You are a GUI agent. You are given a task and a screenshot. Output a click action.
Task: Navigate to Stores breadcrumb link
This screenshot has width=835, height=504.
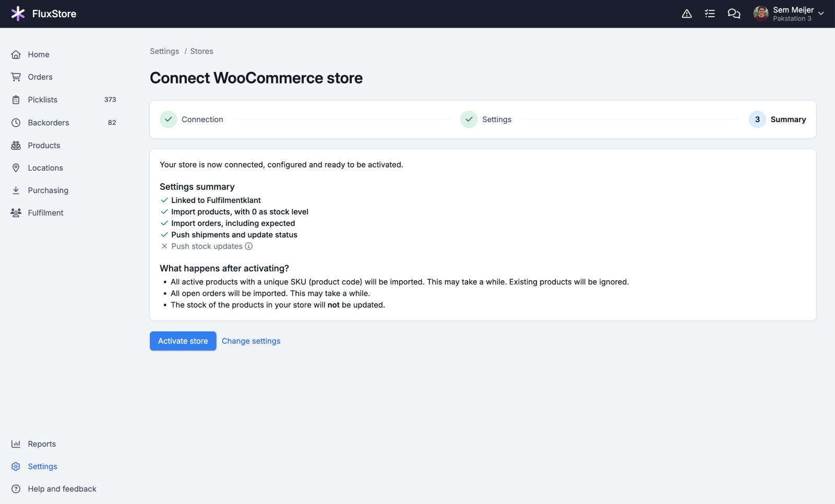pos(201,51)
